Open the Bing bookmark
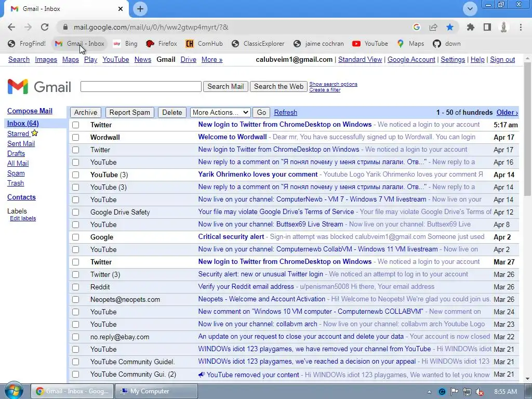This screenshot has width=532, height=399. point(126,44)
